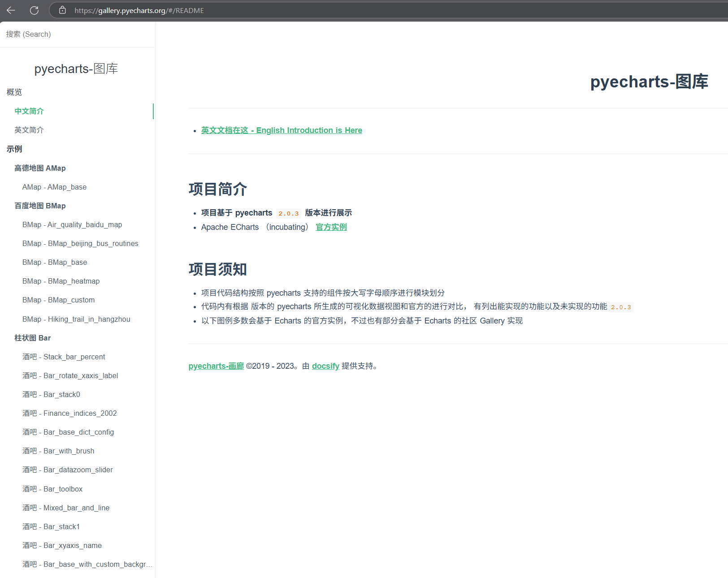The height and width of the screenshot is (578, 728).
Task: Open BMap - Air_quality_baidu_map example
Action: tap(72, 224)
